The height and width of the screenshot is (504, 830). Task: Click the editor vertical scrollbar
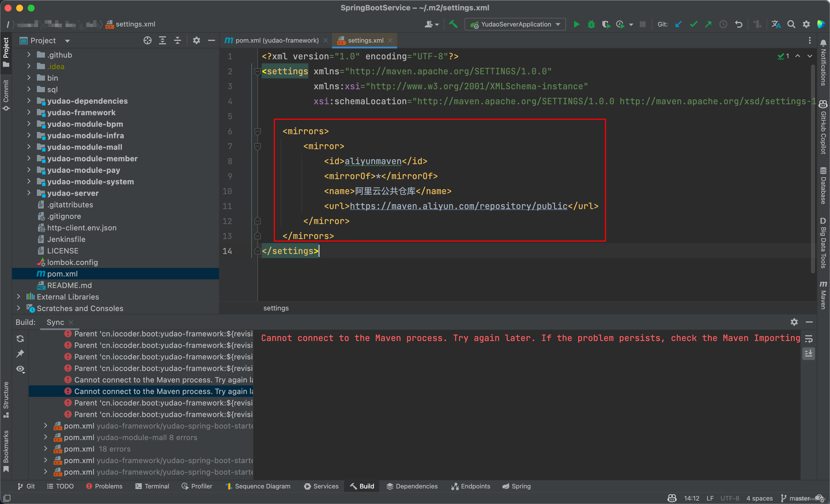813,168
